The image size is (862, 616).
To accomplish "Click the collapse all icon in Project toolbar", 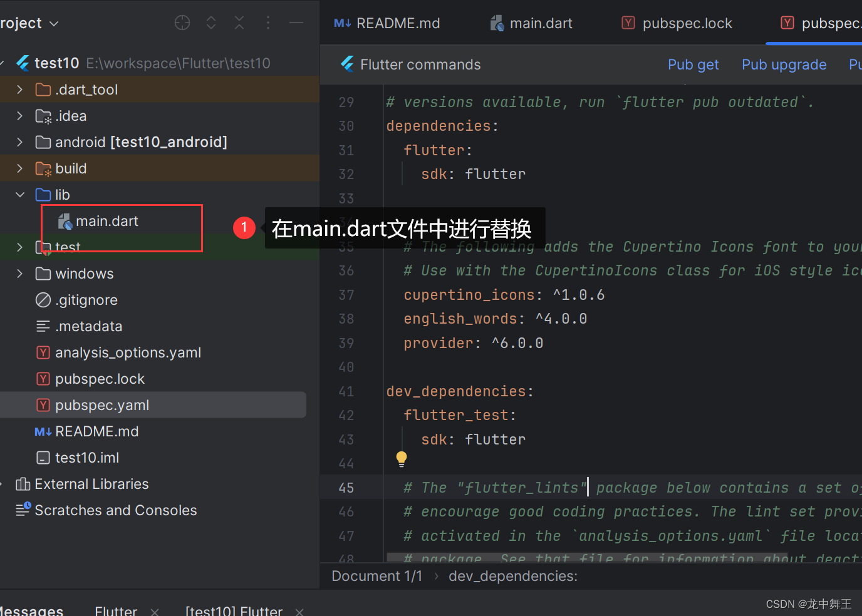I will [x=239, y=23].
